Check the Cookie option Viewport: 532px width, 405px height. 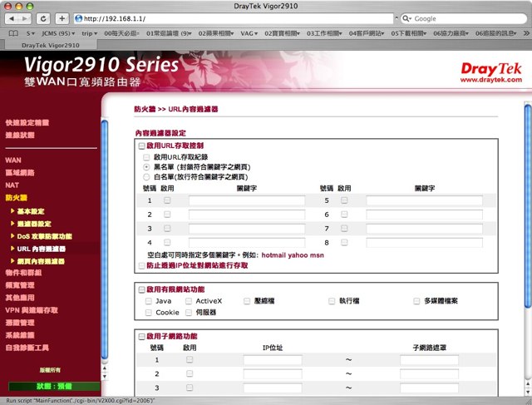(x=148, y=313)
